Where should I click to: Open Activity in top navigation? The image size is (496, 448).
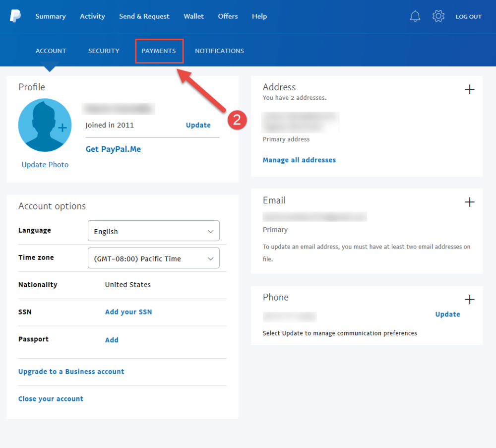(92, 16)
